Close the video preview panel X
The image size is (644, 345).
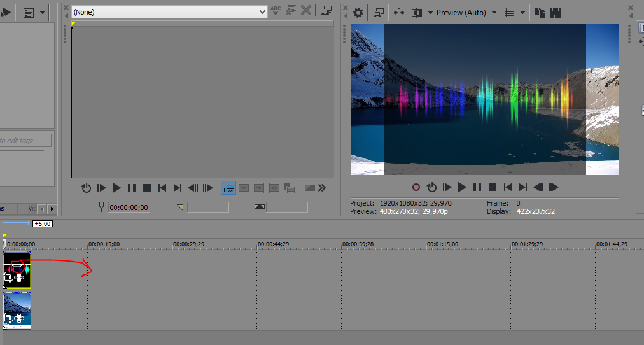pyautogui.click(x=346, y=8)
